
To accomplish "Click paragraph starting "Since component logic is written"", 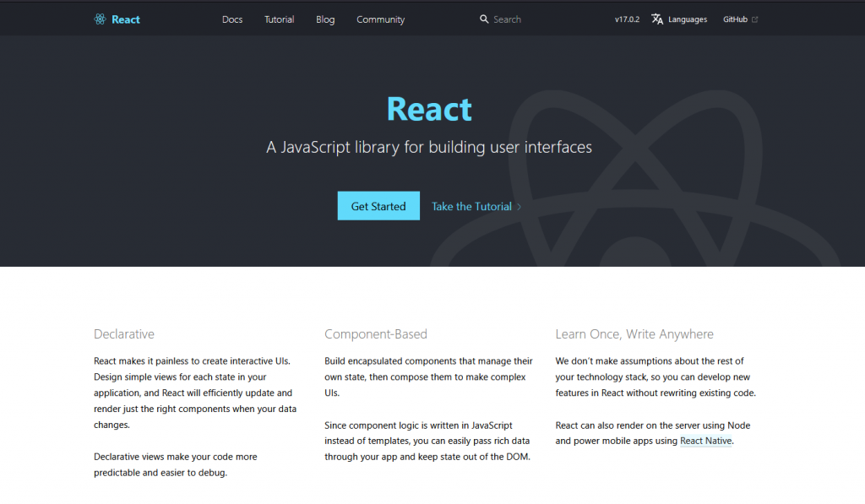I will click(427, 441).
